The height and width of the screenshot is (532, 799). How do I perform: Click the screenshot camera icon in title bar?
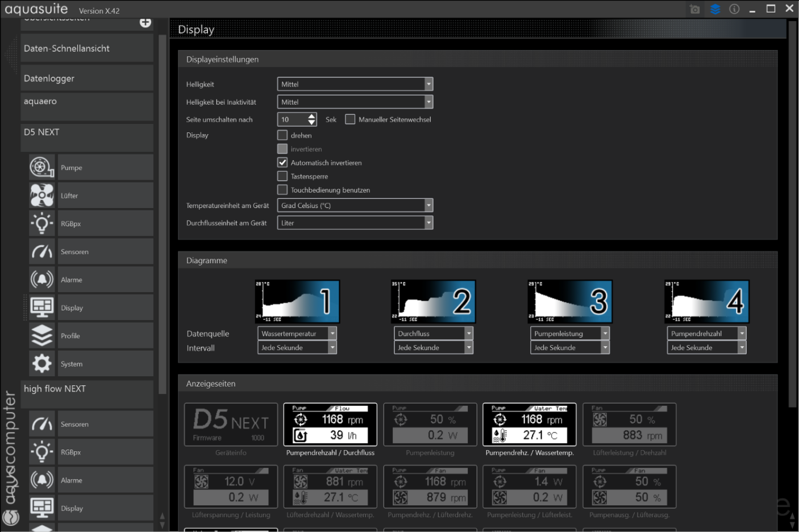pos(694,9)
